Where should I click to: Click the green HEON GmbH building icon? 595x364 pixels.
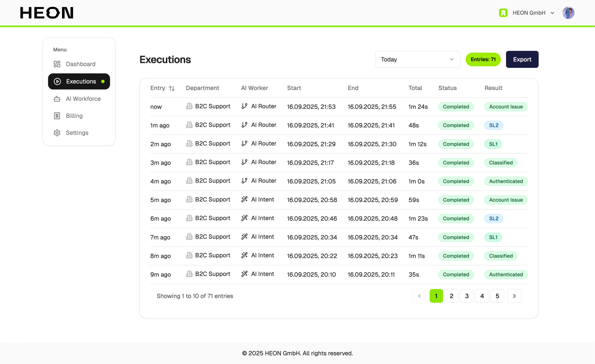503,13
